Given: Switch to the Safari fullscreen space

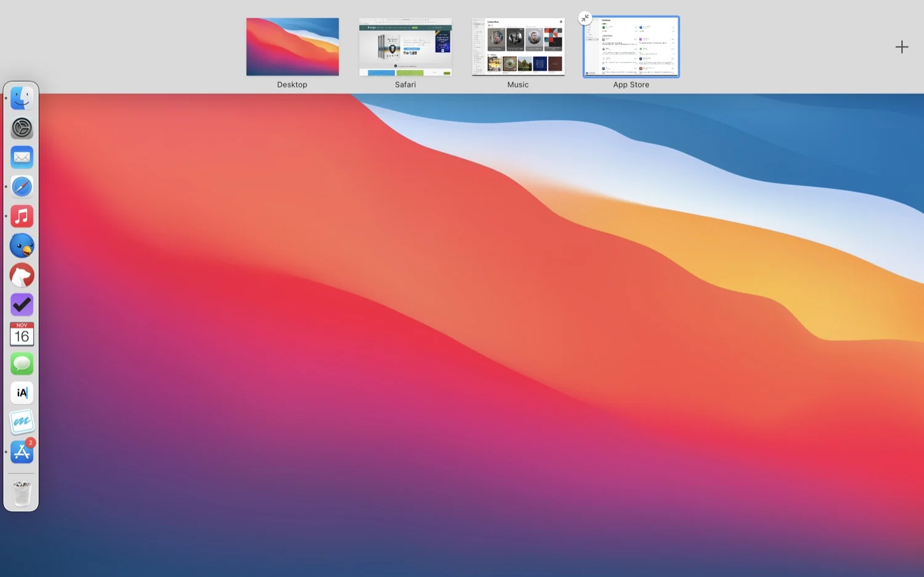Looking at the screenshot, I should click(405, 47).
